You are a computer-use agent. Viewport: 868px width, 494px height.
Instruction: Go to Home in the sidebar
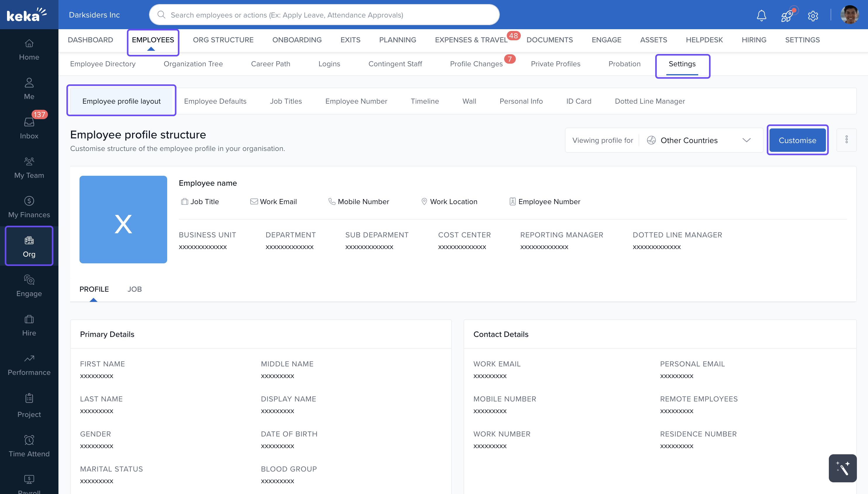pos(29,50)
